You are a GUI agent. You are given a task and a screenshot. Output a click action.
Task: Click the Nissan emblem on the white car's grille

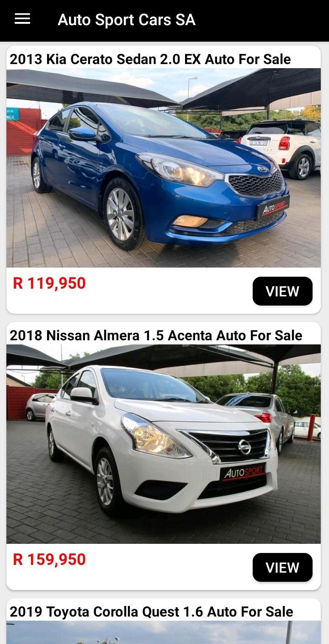[x=244, y=447]
